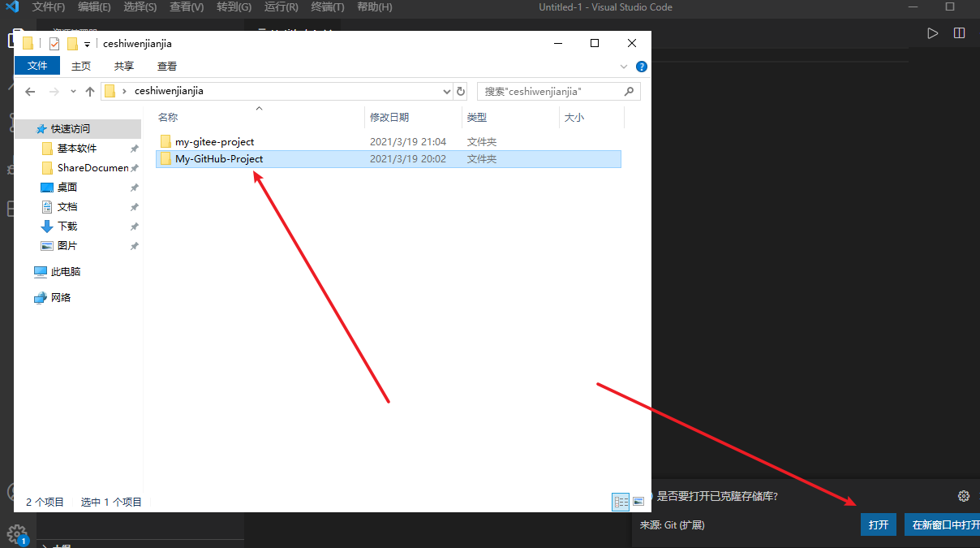Screen dimensions: 980x548
Task: Click the 2021/3/19 20:02 date cell
Action: (408, 159)
